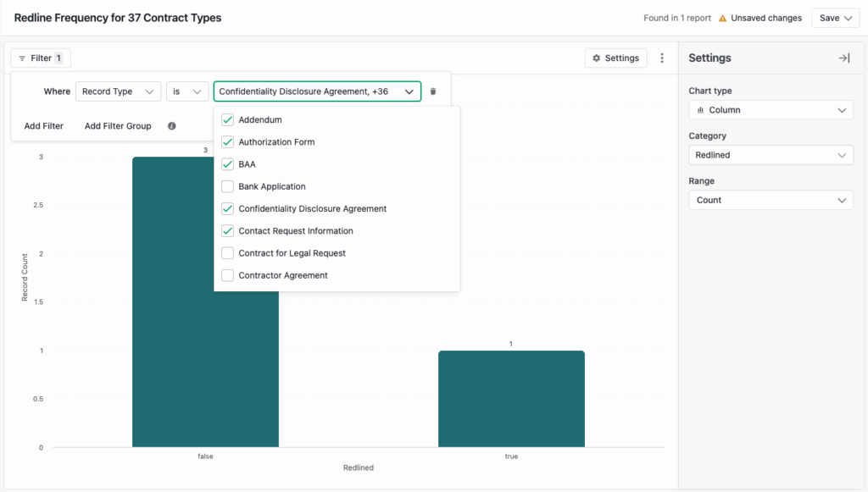This screenshot has height=492, width=868.
Task: Click the Add Filter Group link
Action: [x=118, y=125]
